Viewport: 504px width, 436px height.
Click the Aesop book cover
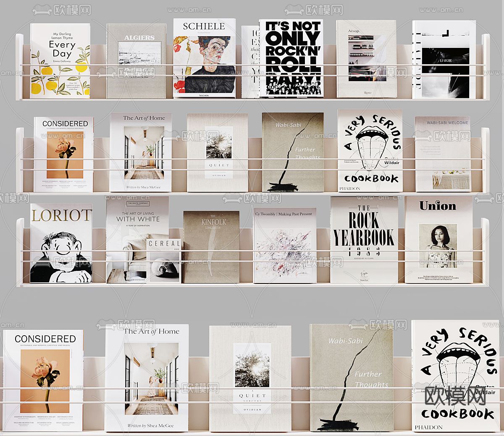pos(366,59)
